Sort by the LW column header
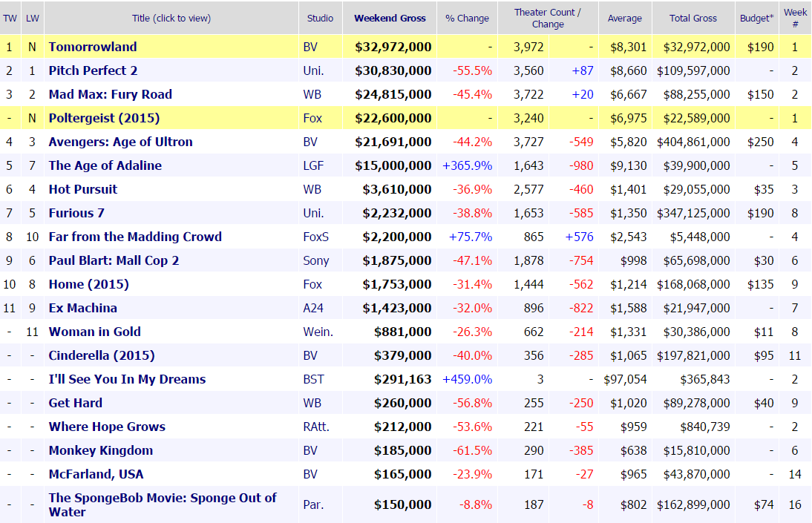 point(33,18)
